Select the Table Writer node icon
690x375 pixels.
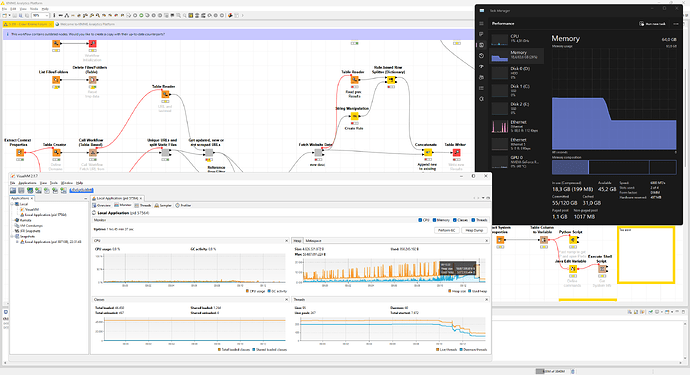pyautogui.click(x=456, y=153)
